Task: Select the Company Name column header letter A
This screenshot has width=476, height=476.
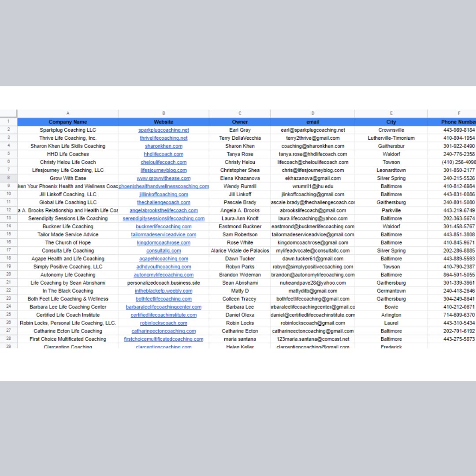Action: [67, 113]
